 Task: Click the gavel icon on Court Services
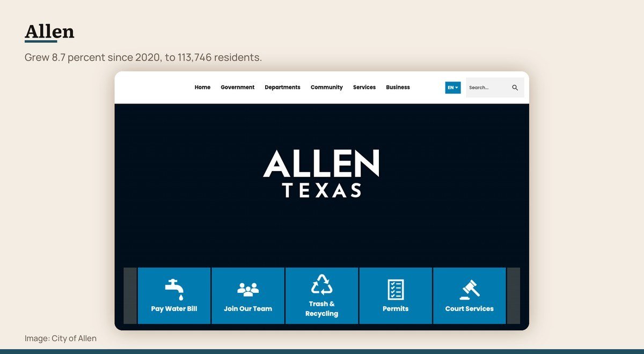tap(470, 290)
